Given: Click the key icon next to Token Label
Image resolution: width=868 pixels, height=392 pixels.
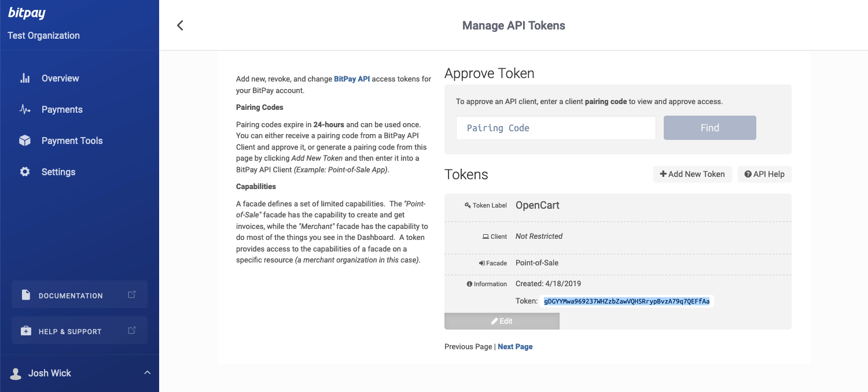Looking at the screenshot, I should [468, 205].
